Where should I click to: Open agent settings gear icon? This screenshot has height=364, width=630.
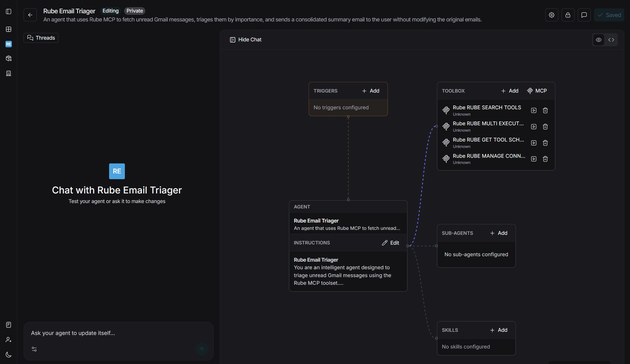pyautogui.click(x=551, y=15)
